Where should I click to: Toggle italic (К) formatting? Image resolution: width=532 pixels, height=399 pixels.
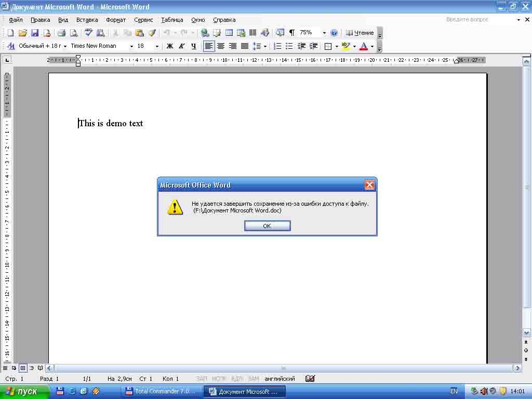(x=181, y=46)
